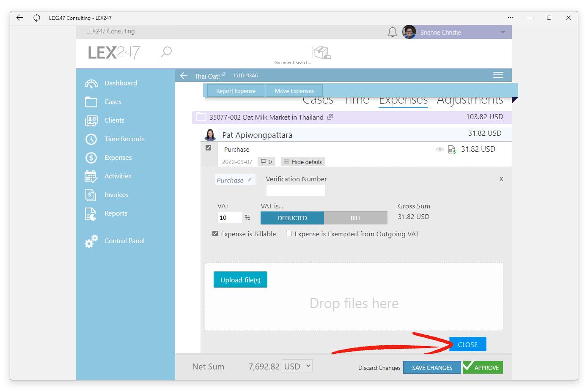Viewport: 588px width, 391px height.
Task: Click SAVE CHANGES button
Action: 432,367
